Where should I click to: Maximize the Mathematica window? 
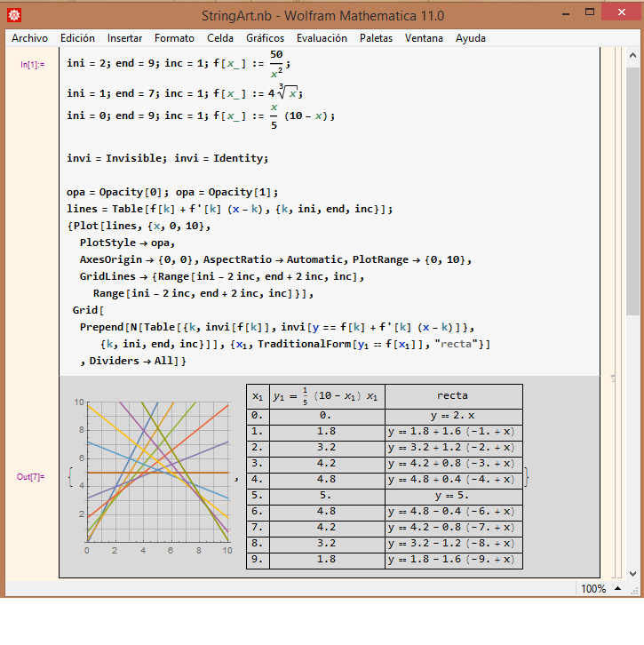click(x=590, y=12)
